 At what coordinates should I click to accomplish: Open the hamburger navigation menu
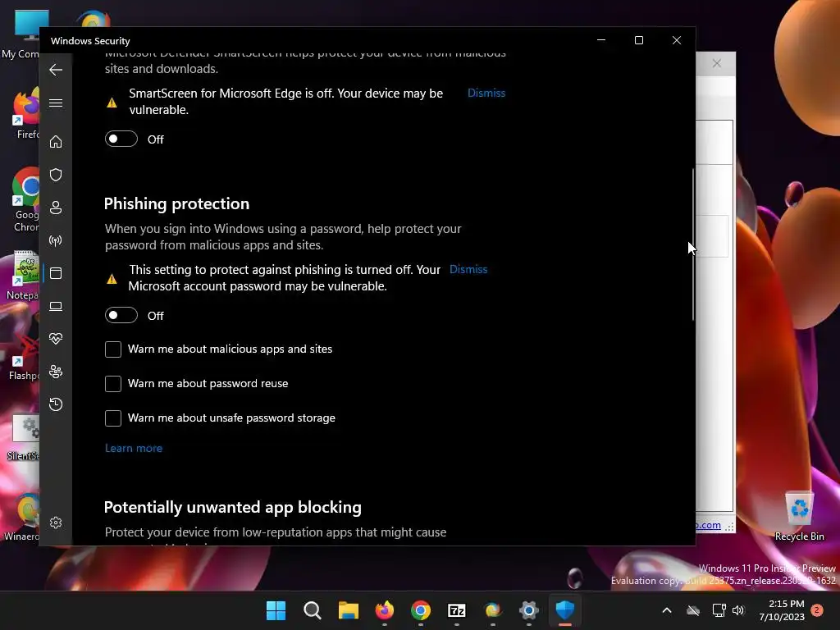pos(56,103)
